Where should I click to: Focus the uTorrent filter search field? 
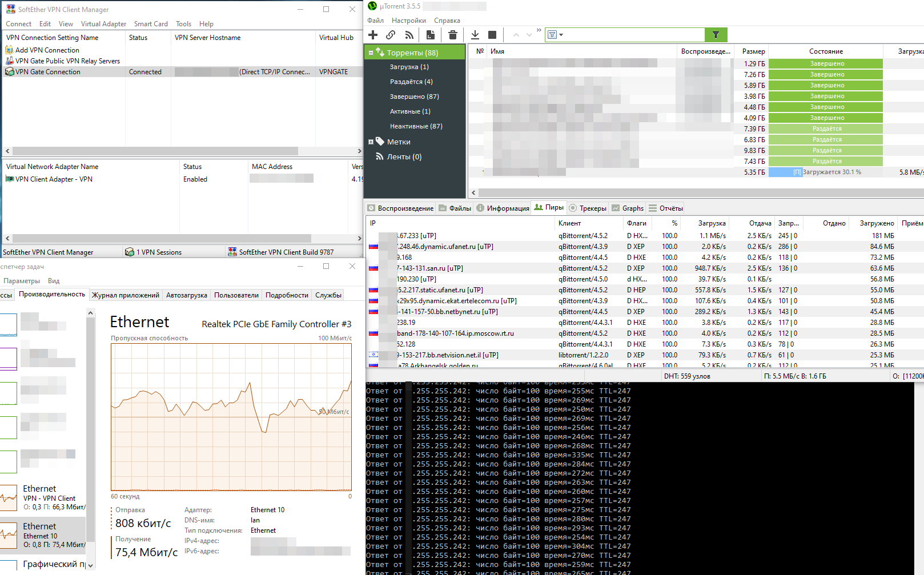click(x=634, y=35)
